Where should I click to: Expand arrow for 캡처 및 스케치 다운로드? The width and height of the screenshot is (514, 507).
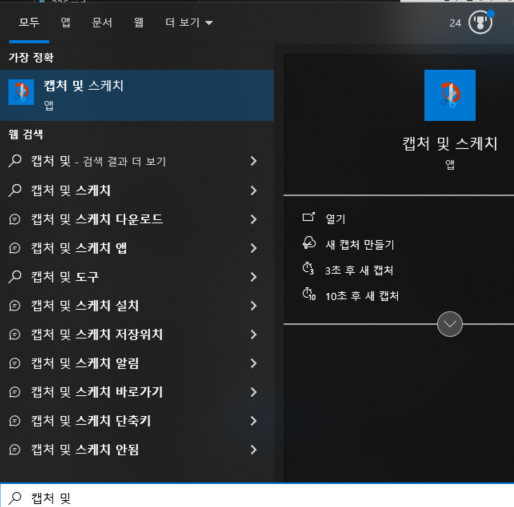254,219
